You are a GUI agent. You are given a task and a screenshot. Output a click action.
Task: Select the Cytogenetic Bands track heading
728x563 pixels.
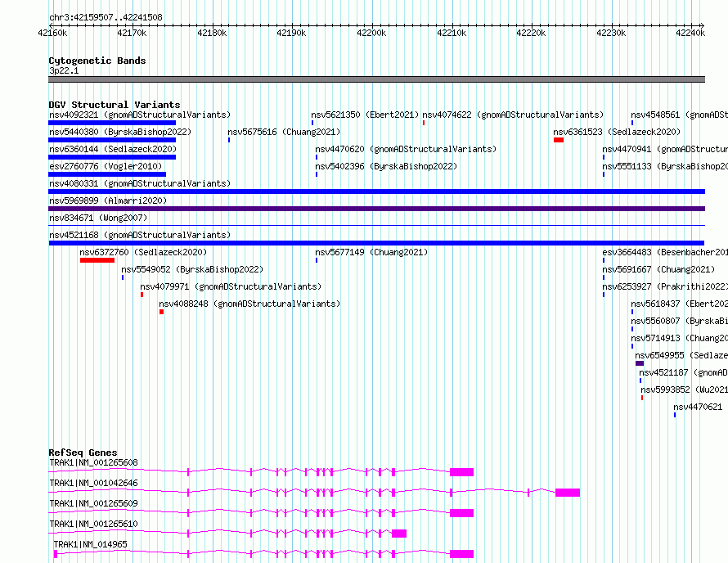point(97,61)
